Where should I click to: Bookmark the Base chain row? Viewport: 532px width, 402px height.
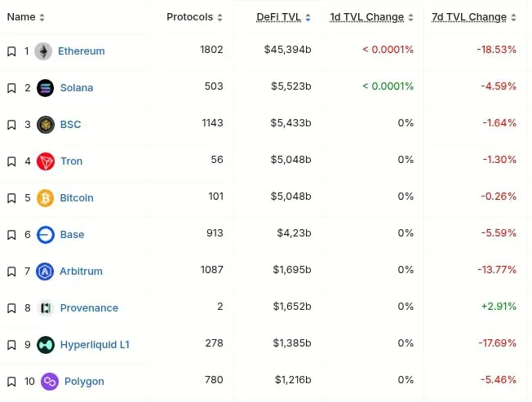coord(11,235)
